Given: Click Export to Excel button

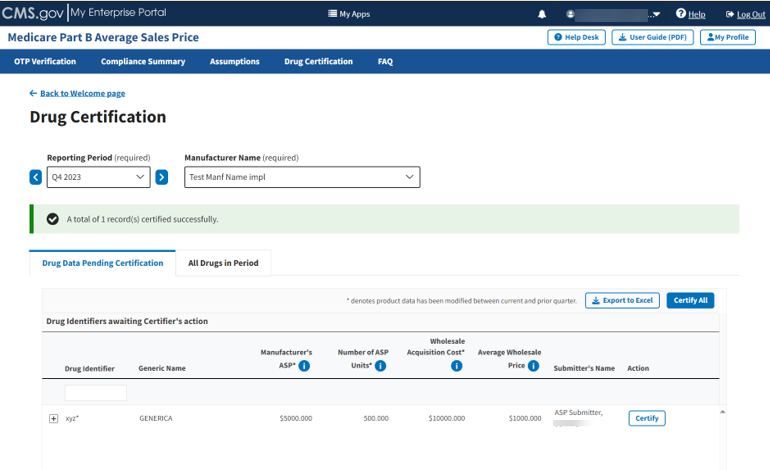Looking at the screenshot, I should (x=622, y=300).
